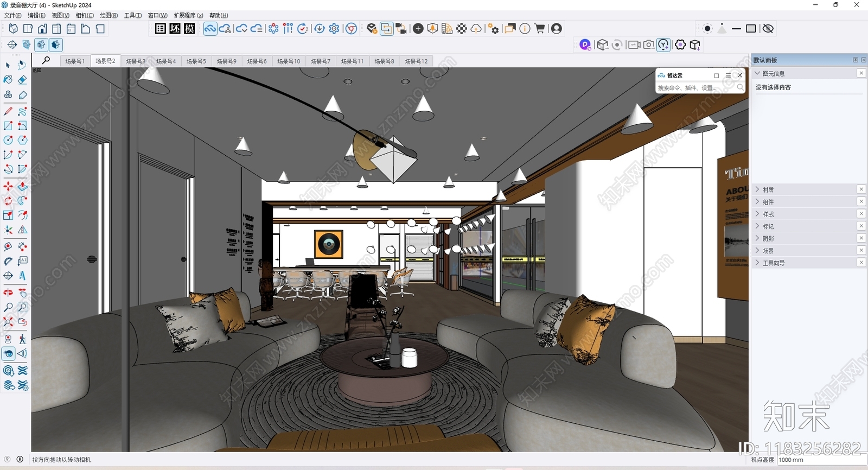Viewport: 868px width, 470px height.
Task: Click the 坯 plugin toolbar icon
Action: pyautogui.click(x=175, y=29)
